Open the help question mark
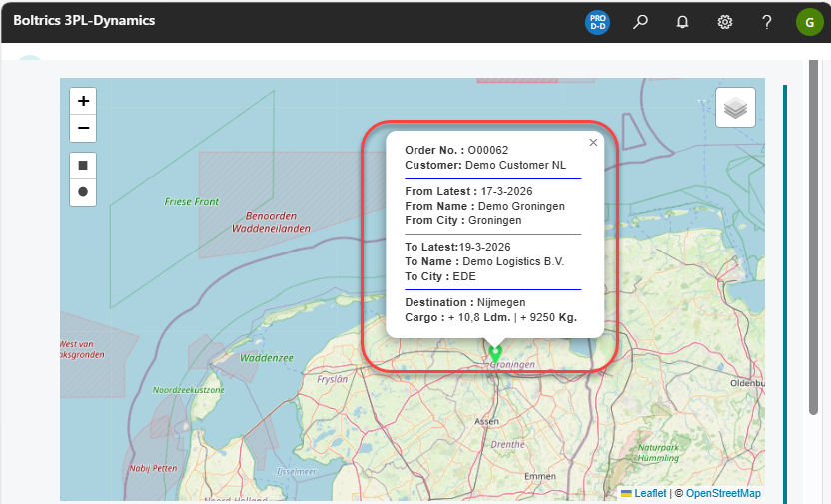The image size is (831, 504). click(767, 22)
